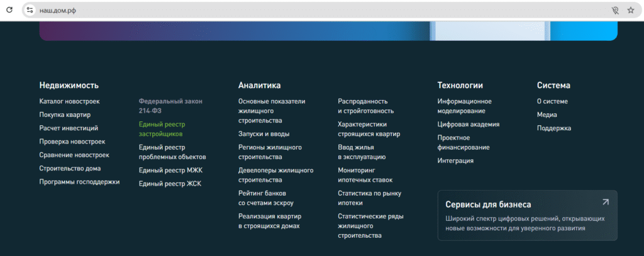Go to Цифровая академия
The image size is (644, 256).
pyautogui.click(x=468, y=124)
